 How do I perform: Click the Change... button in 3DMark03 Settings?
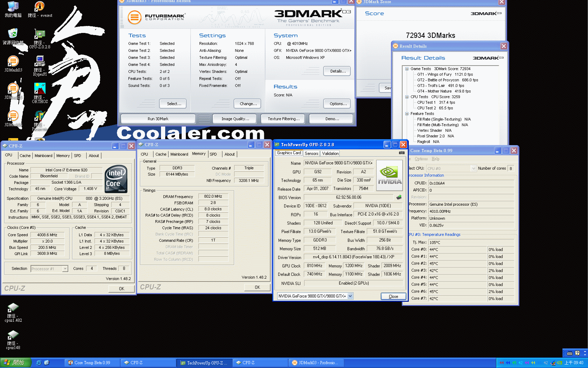[248, 104]
